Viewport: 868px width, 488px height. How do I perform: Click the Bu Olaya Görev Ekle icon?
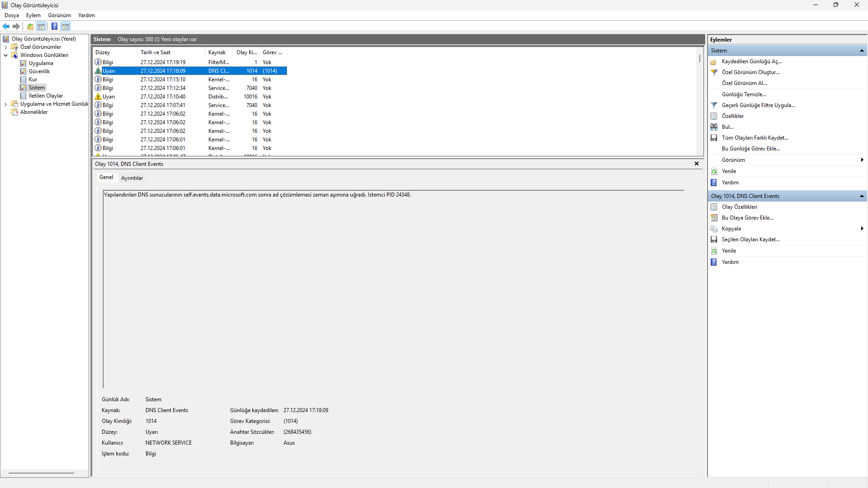point(714,218)
